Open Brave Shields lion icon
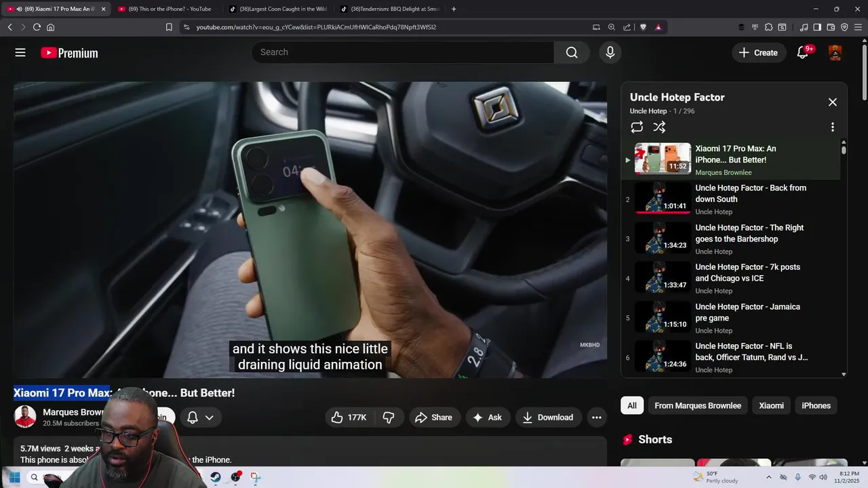Viewport: 868px width, 488px height. (643, 27)
